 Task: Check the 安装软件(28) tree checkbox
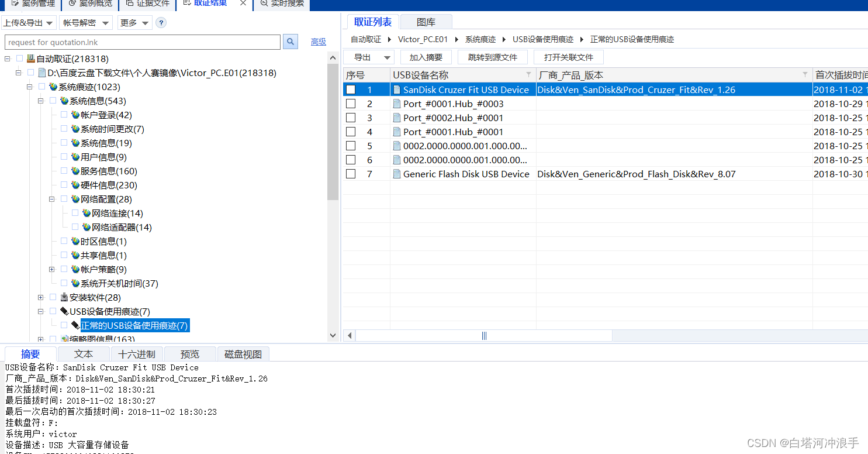tap(53, 297)
